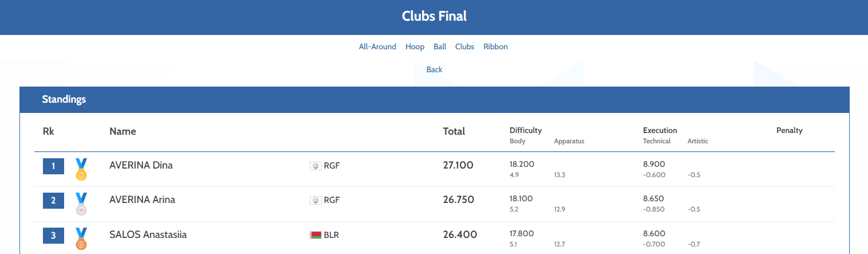Open AVERINA Dina's athlete name
This screenshot has width=868, height=254.
click(141, 166)
